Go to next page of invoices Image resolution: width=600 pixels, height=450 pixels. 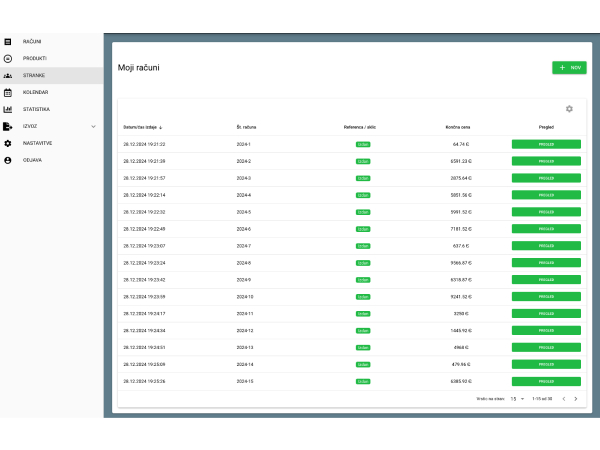pos(575,399)
